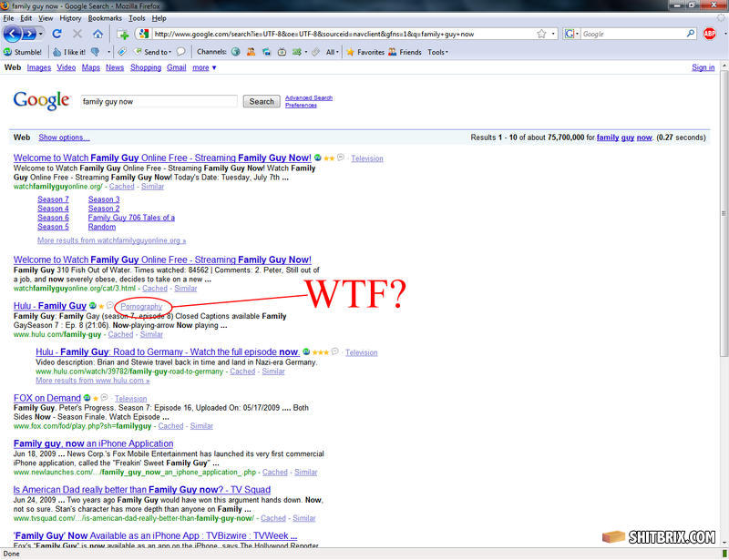Click the green plus new tab icon
This screenshot has width=729, height=560.
(123, 35)
